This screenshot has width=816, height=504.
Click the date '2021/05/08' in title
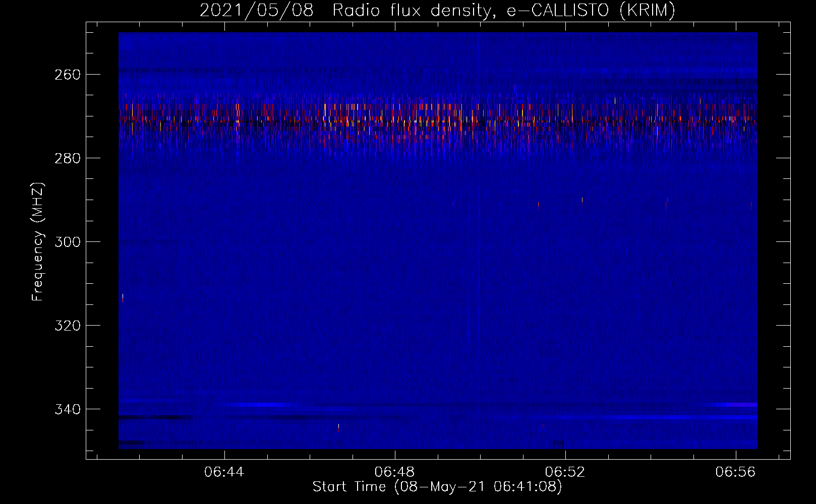pyautogui.click(x=257, y=10)
